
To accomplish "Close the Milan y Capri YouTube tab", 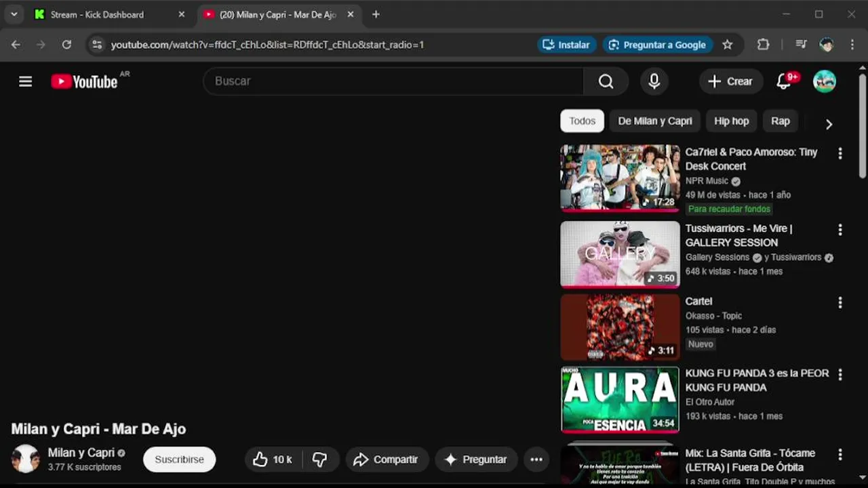I will pos(351,14).
